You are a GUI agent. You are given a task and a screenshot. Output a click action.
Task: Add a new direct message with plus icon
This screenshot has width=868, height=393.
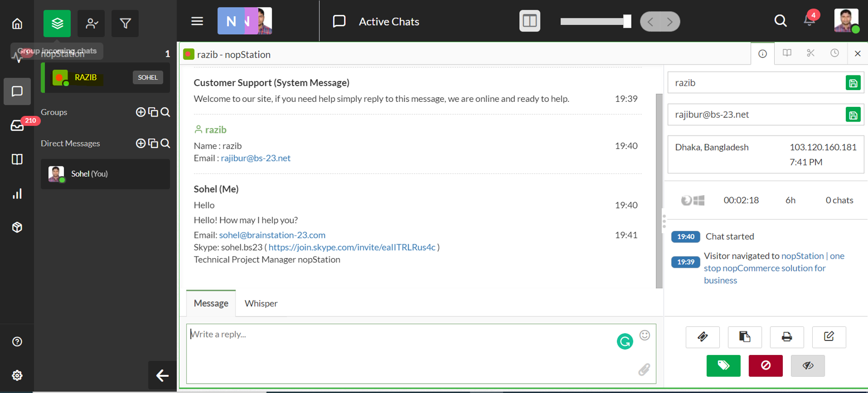(x=141, y=144)
